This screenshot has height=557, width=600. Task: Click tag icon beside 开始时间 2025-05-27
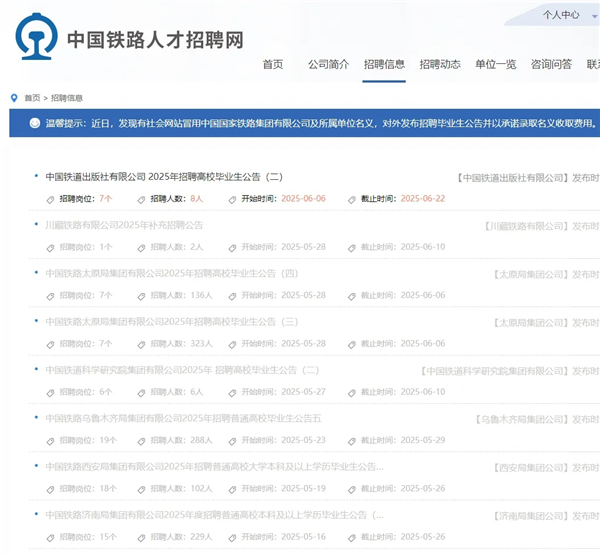tap(232, 393)
